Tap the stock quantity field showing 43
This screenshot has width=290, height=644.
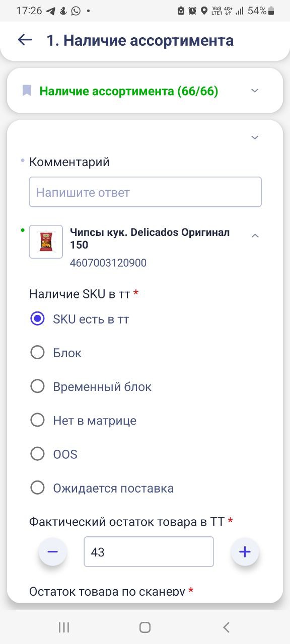click(x=149, y=552)
